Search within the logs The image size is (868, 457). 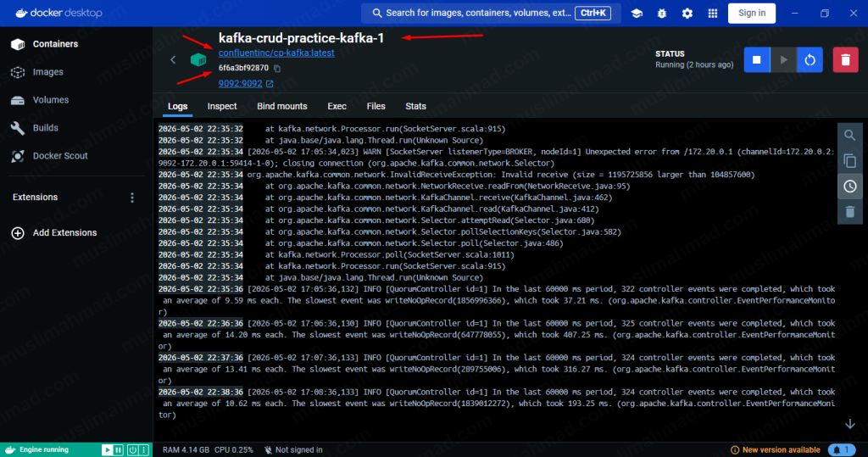pos(849,135)
